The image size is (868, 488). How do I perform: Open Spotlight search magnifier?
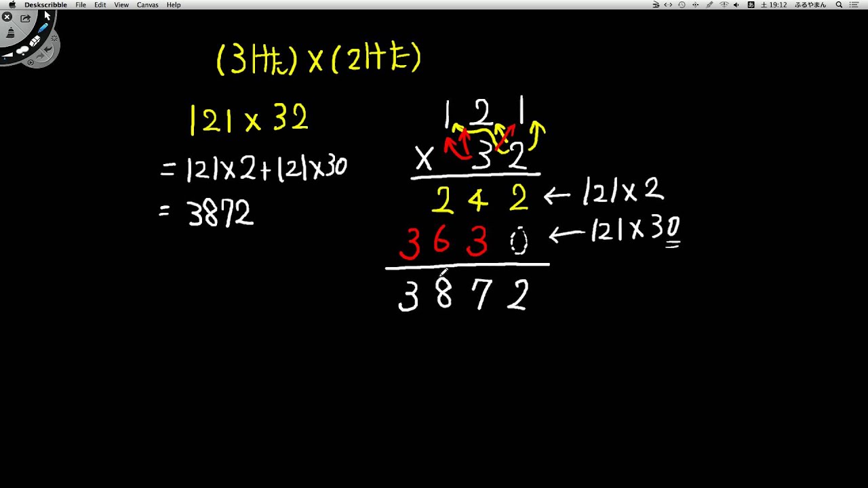tap(839, 5)
